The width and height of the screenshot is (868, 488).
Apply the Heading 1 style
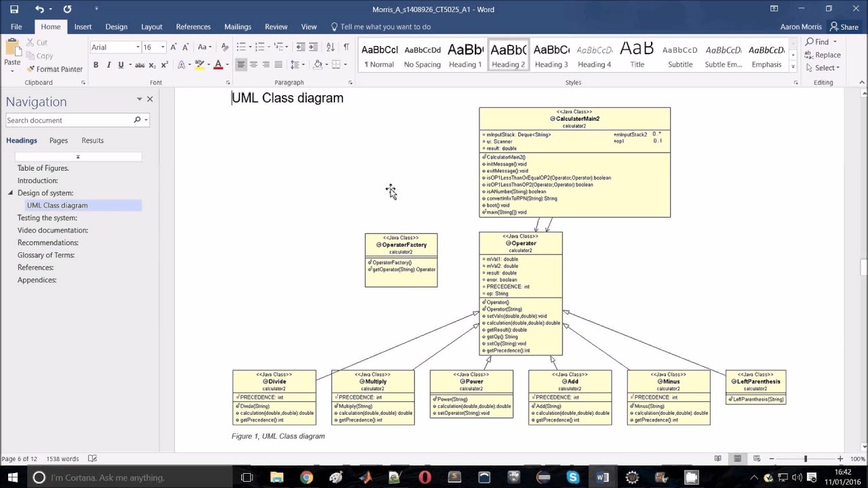[x=465, y=55]
